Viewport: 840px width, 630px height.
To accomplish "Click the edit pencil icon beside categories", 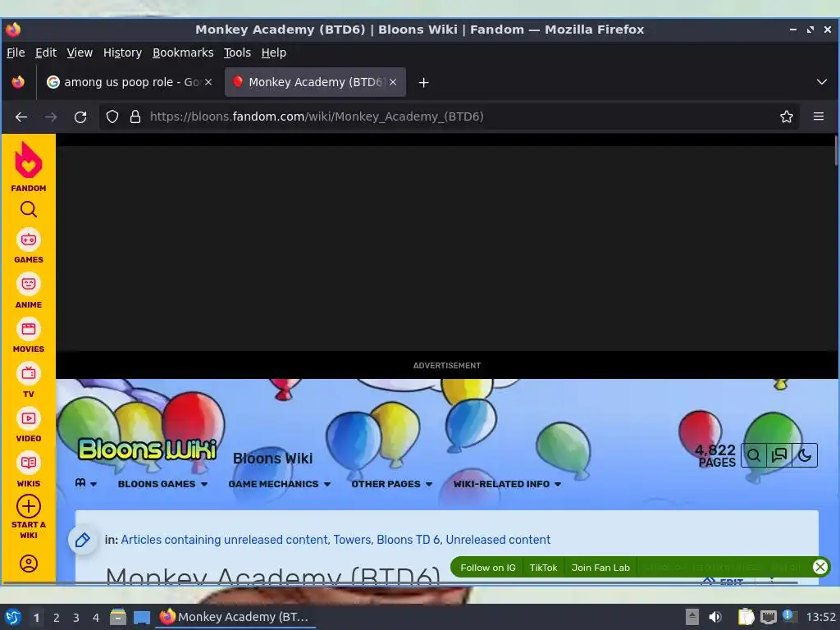I will pos(83,540).
